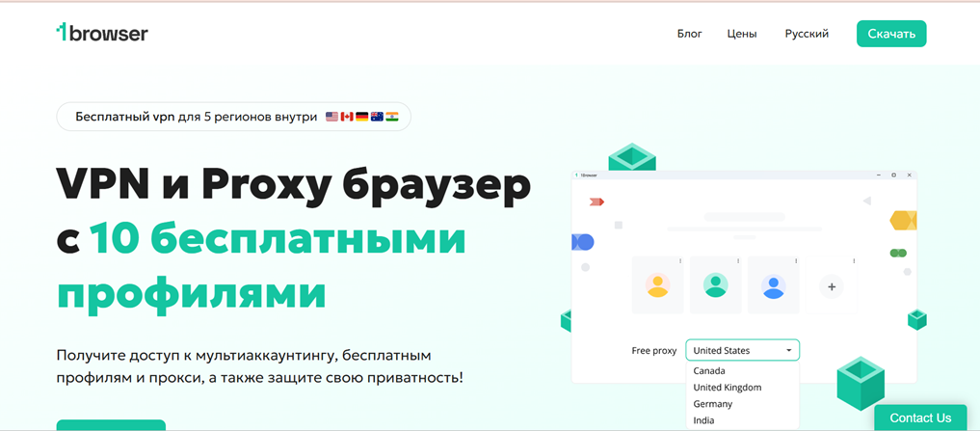Add a new profile with plus button
Screen dimensions: 980x431
click(832, 287)
